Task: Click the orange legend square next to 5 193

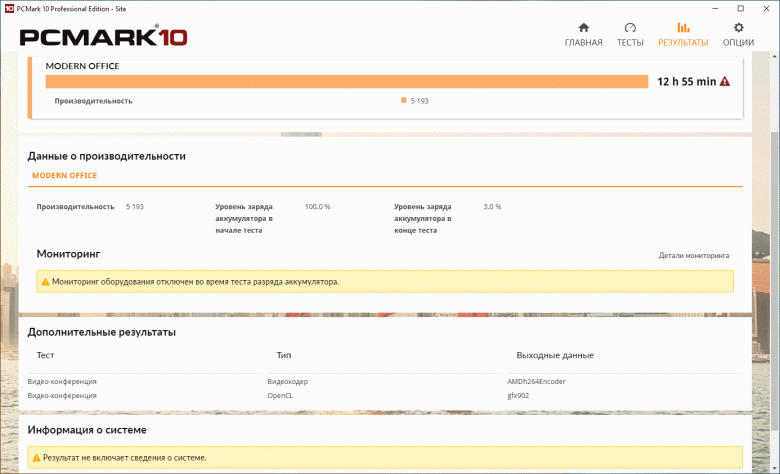Action: (x=403, y=100)
